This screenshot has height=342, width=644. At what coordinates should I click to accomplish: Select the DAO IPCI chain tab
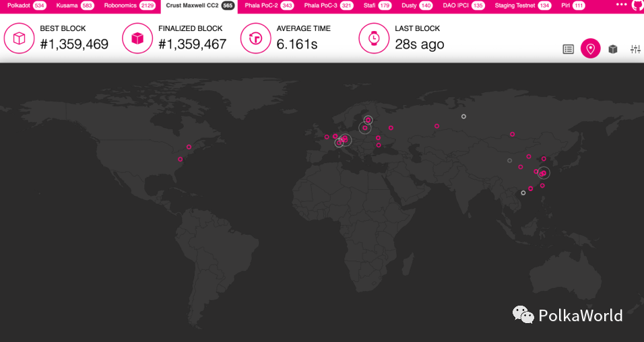(463, 5)
